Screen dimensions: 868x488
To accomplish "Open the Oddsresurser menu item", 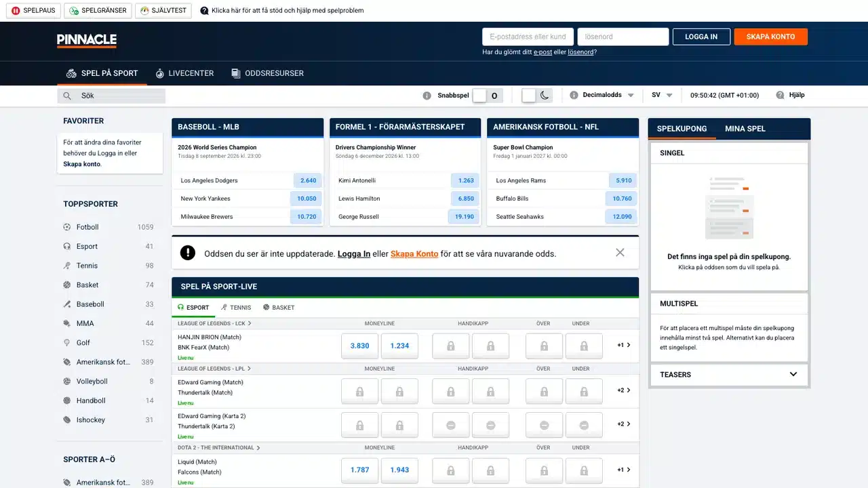I will coord(267,73).
